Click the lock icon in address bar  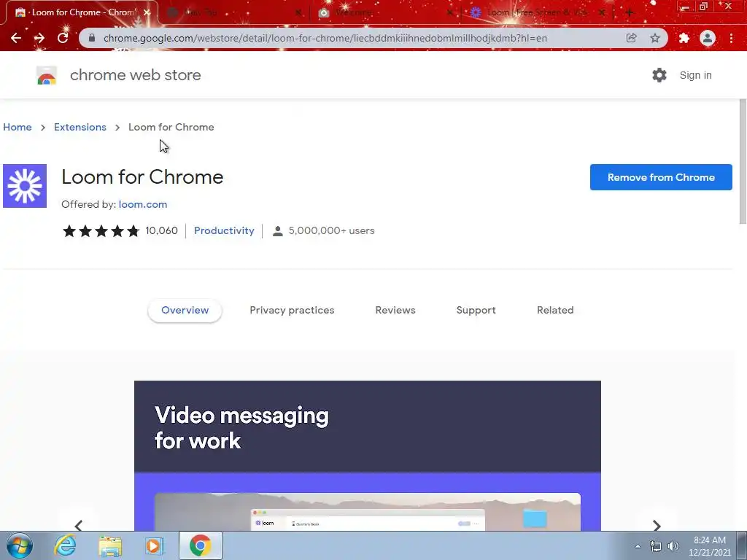(x=92, y=38)
